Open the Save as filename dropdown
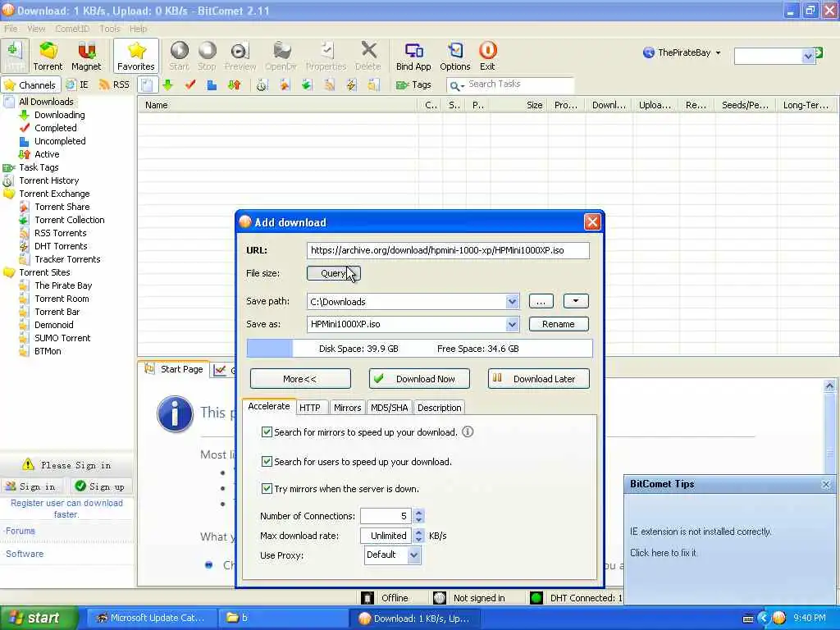This screenshot has width=840, height=630. (x=512, y=324)
